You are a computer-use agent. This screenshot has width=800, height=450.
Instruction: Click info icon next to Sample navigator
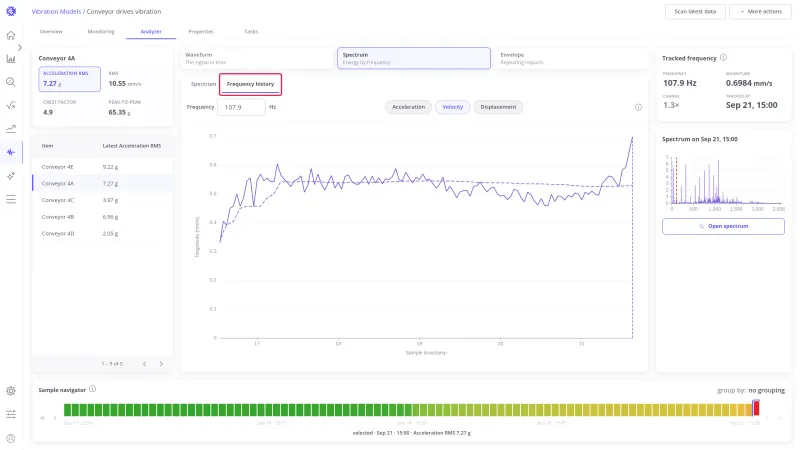point(92,389)
